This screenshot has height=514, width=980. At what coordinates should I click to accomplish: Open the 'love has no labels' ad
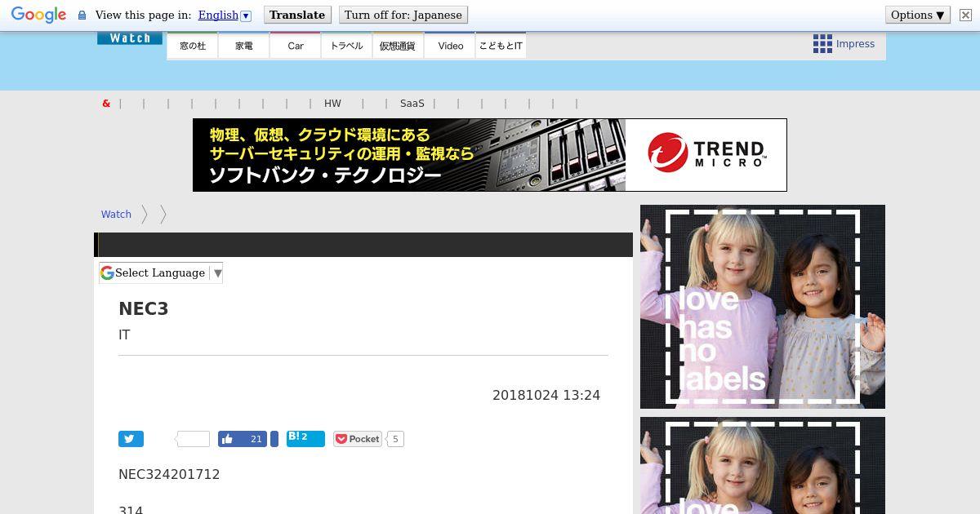[763, 307]
